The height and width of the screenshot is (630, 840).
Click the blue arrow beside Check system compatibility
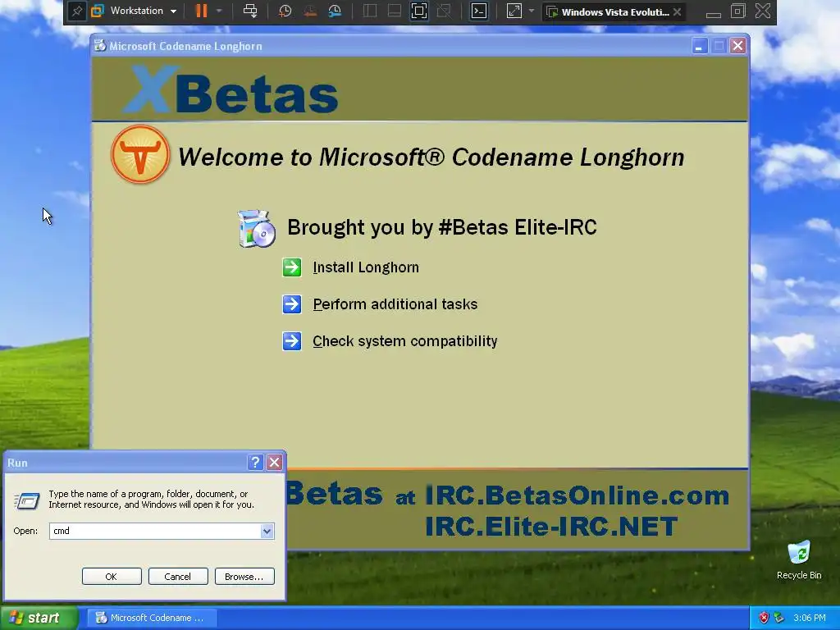click(292, 341)
